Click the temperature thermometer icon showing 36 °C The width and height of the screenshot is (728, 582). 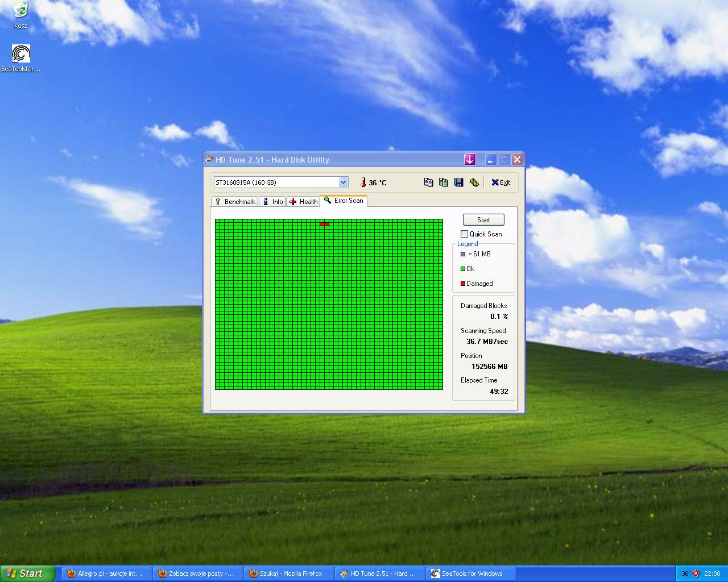tap(363, 182)
